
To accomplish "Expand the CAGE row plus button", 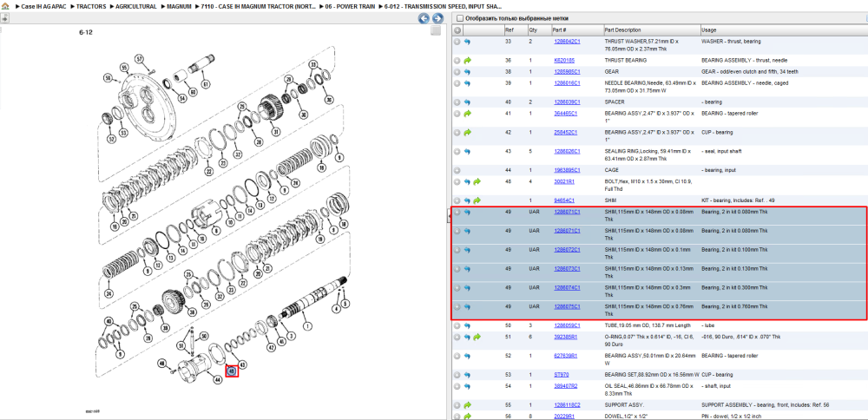I will pos(457,170).
